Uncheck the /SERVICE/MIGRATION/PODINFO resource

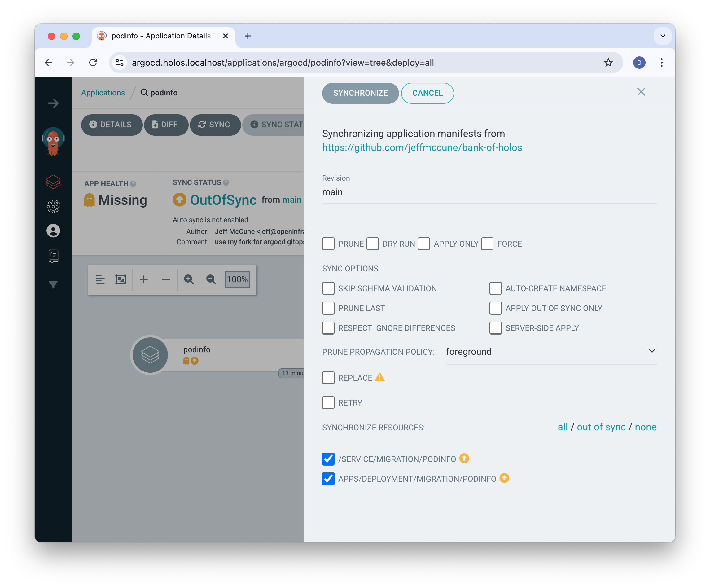click(328, 459)
